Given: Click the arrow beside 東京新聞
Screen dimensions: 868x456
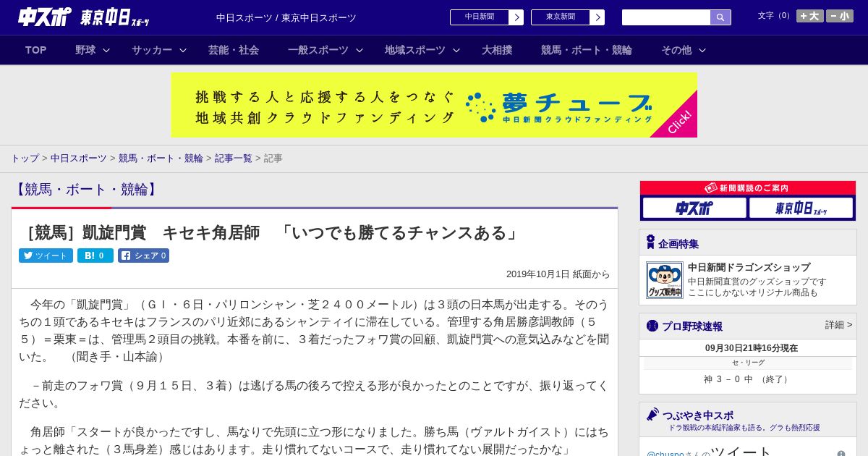Looking at the screenshot, I should (x=597, y=17).
